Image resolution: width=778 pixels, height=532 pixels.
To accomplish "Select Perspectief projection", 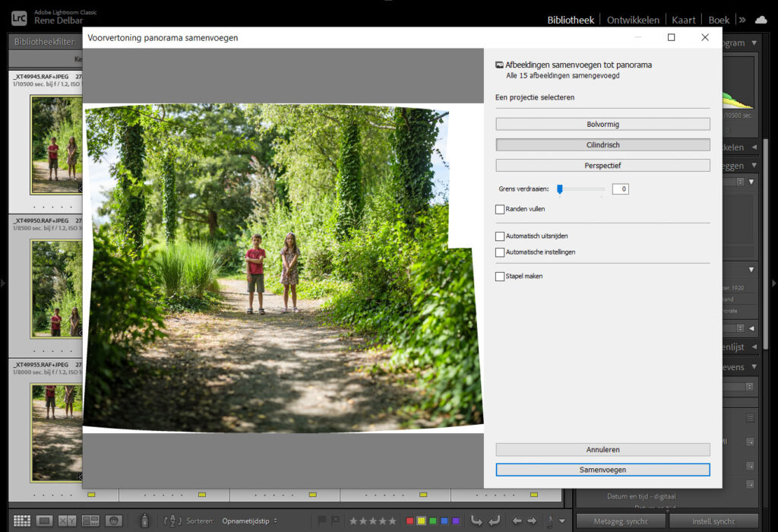I will click(602, 165).
